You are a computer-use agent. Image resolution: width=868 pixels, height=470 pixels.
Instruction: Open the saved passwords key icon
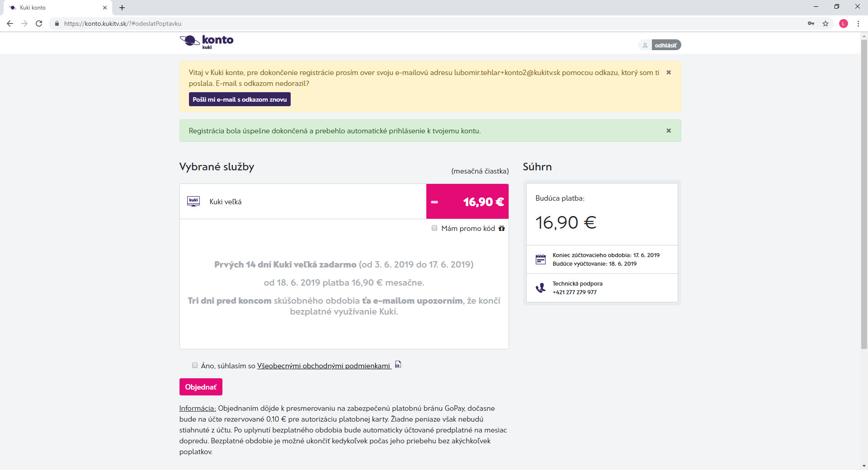[811, 23]
